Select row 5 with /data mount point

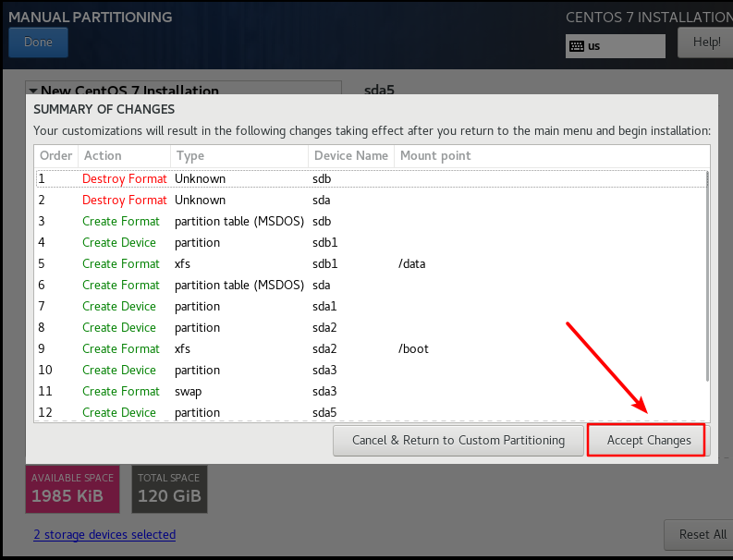pos(372,263)
